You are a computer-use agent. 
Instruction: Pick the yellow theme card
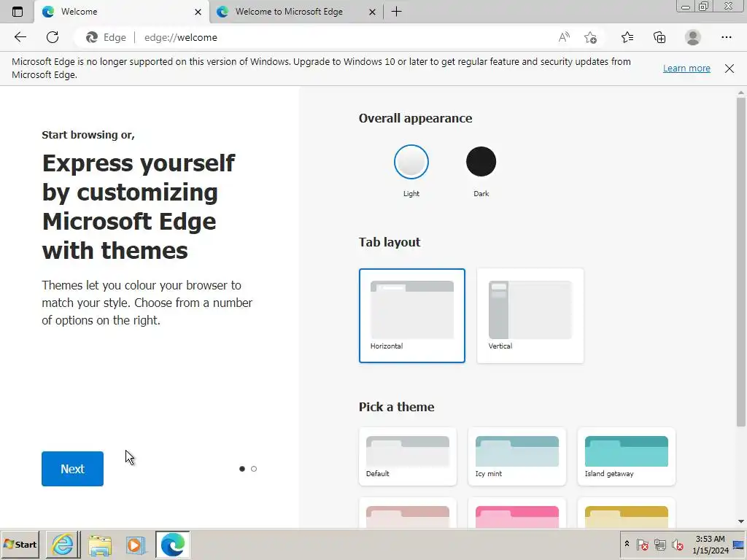tap(627, 513)
